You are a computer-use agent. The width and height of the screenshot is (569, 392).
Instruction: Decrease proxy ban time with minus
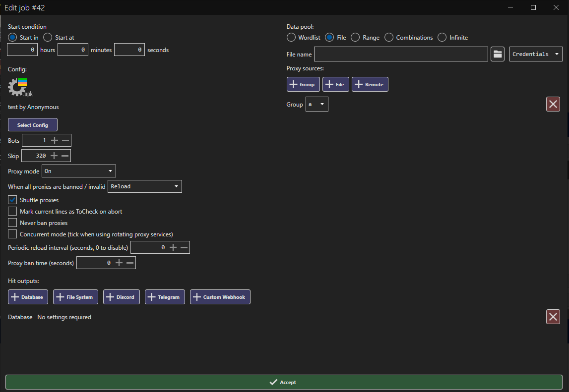[130, 263]
